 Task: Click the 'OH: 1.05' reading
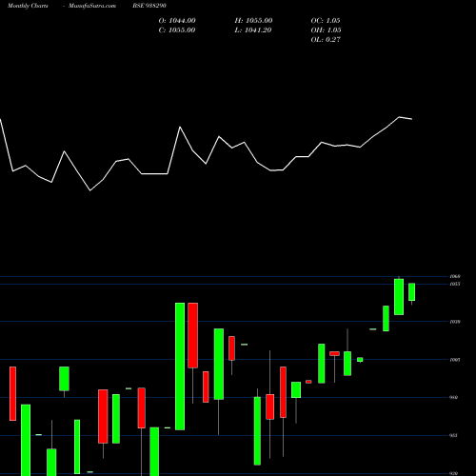coord(326,30)
